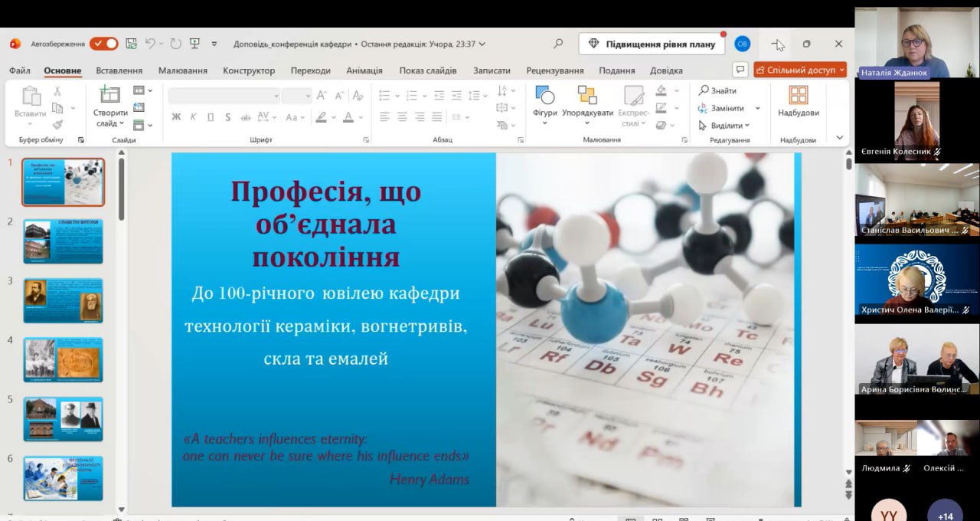Open the search magnifier in the title bar
Viewport: 980px width, 521px height.
[558, 44]
